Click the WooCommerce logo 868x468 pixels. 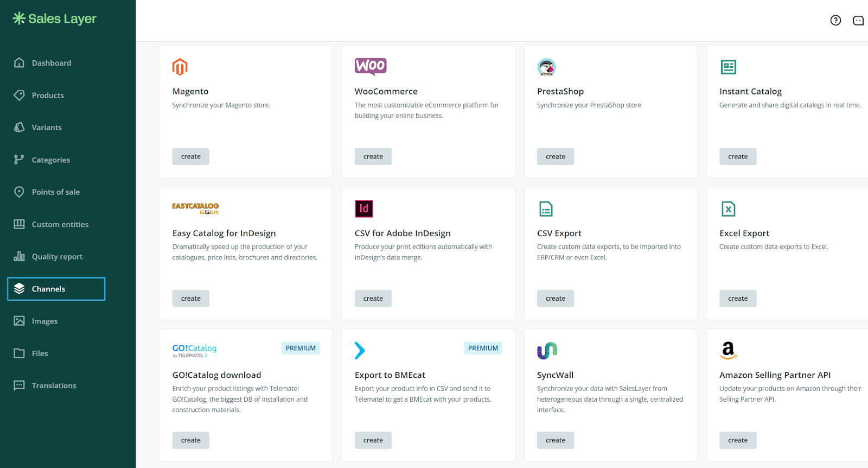click(x=371, y=66)
